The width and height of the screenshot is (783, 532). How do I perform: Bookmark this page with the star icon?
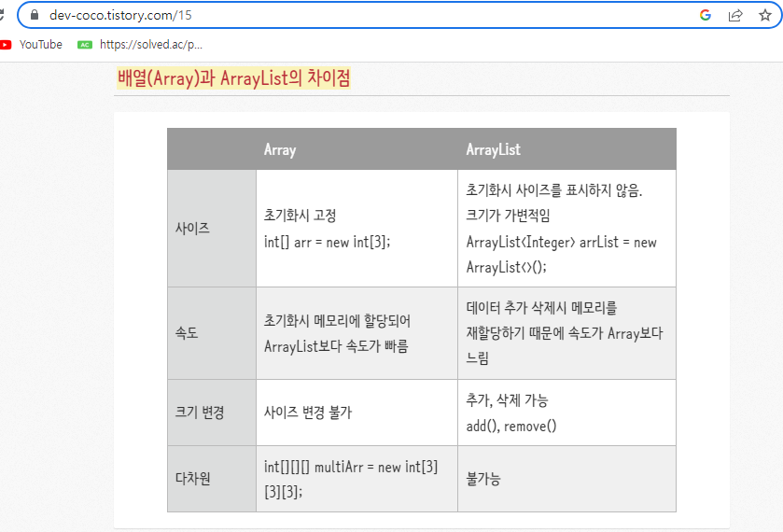765,15
